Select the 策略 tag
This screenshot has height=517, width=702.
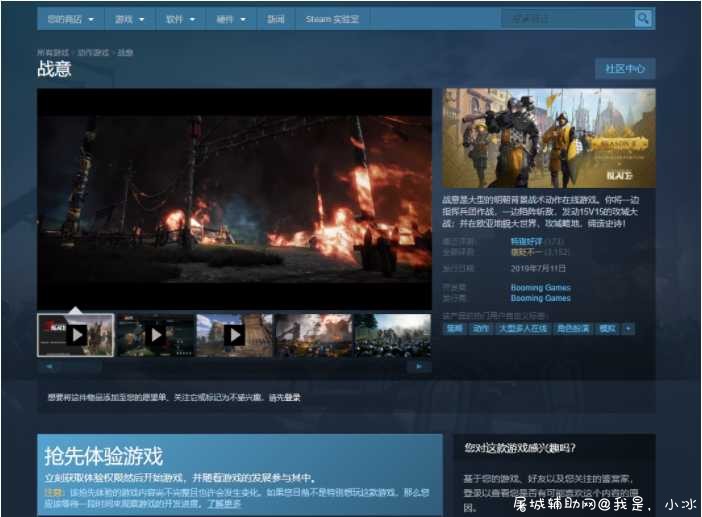pyautogui.click(x=454, y=329)
